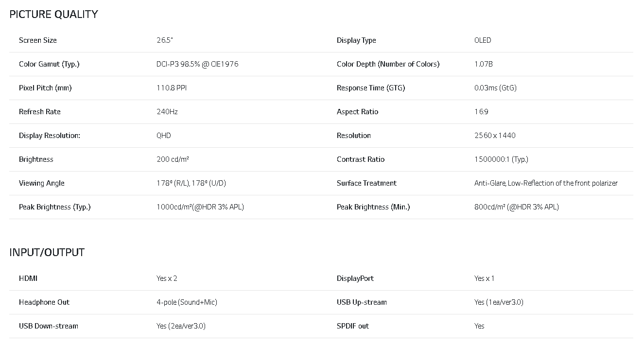This screenshot has width=644, height=346.
Task: Click the OLED display type value
Action: click(483, 40)
